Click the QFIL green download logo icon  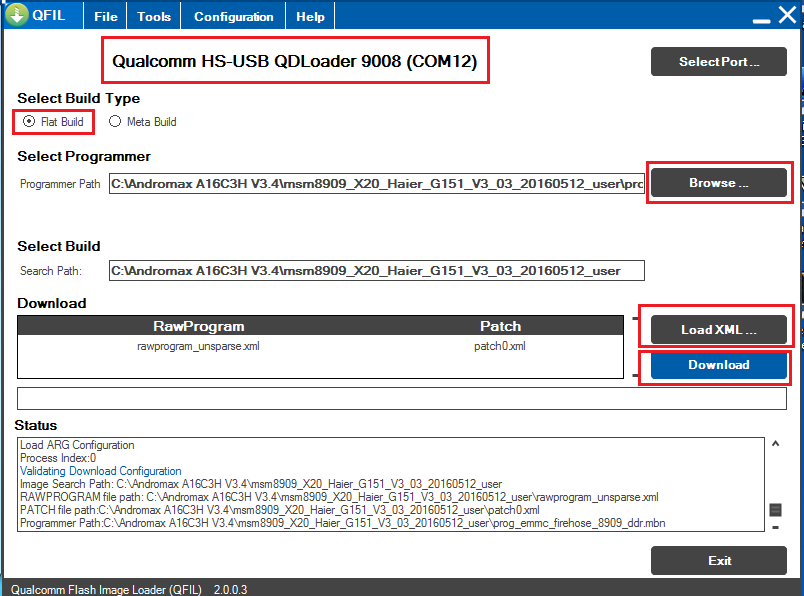tap(16, 14)
